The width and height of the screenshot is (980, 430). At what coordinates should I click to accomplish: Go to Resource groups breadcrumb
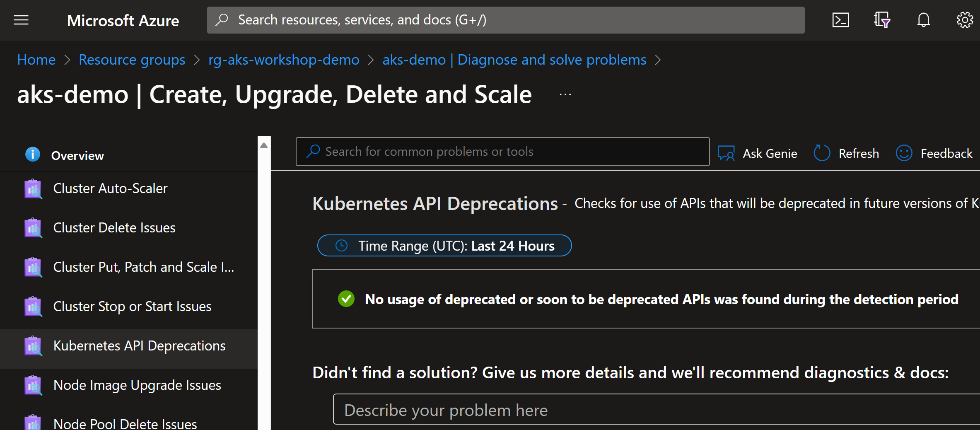point(132,60)
